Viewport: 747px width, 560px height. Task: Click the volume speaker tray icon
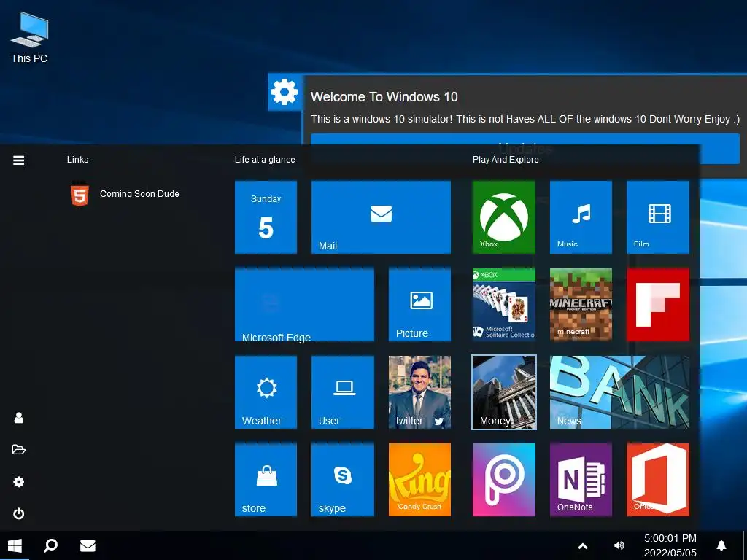pos(619,545)
